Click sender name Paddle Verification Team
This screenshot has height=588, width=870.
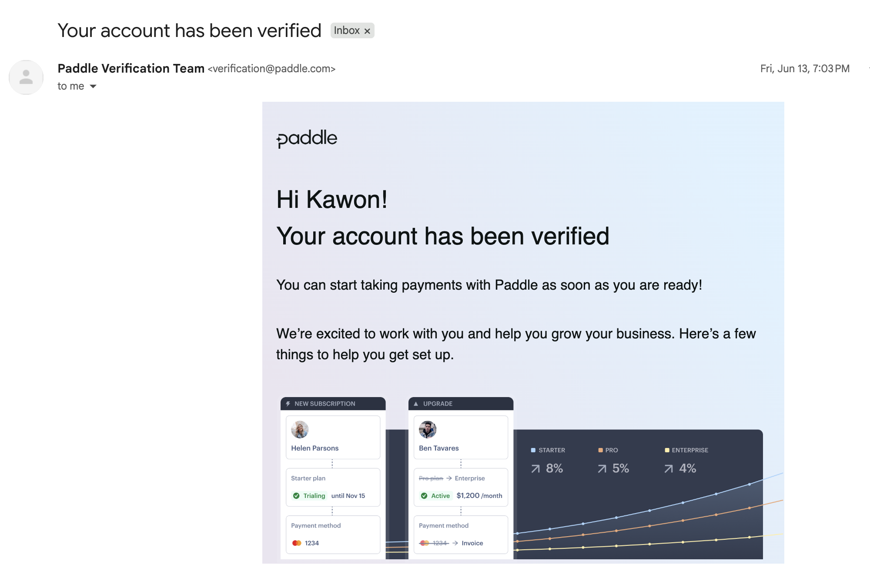click(x=131, y=68)
